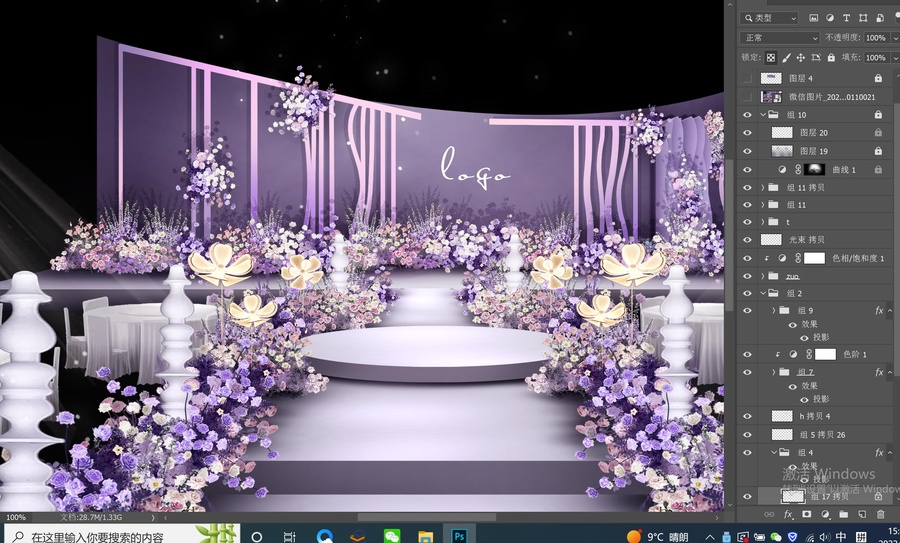The height and width of the screenshot is (543, 900).
Task: Open layer filter 类型 dropdown
Action: [769, 18]
